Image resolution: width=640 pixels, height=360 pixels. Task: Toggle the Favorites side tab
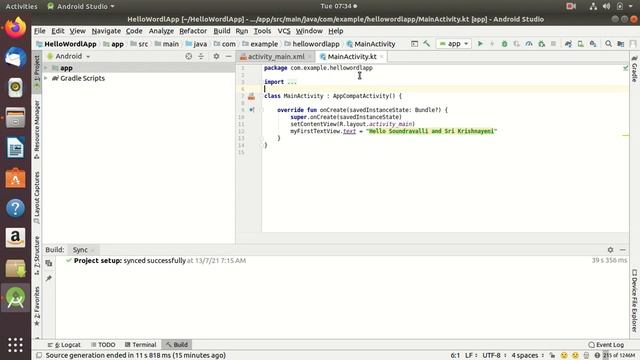pos(37,306)
